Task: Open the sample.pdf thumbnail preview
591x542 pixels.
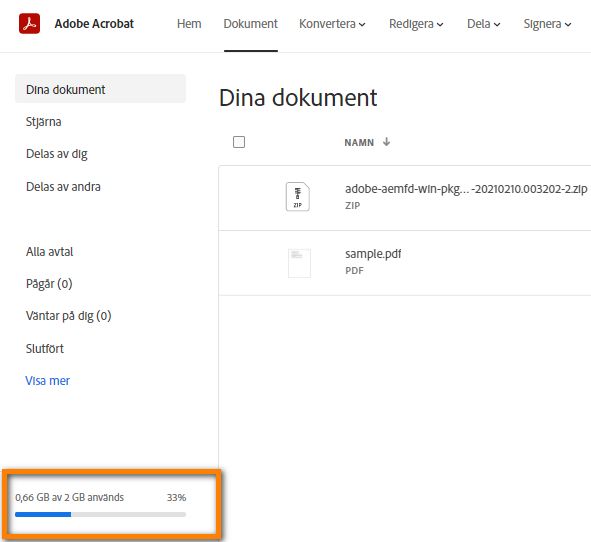Action: coord(299,263)
